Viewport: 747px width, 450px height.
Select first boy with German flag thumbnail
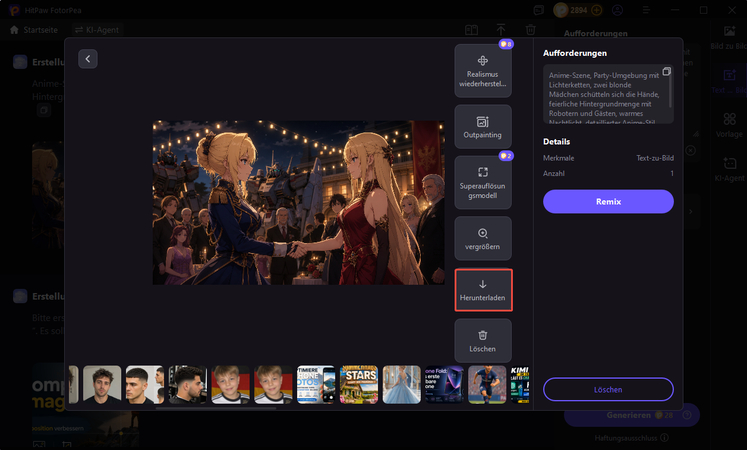(x=231, y=385)
